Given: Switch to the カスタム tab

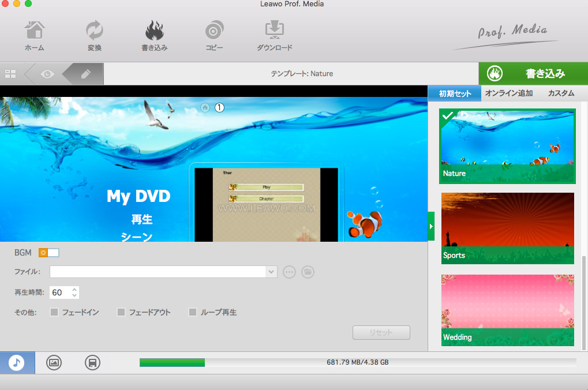Looking at the screenshot, I should tap(561, 93).
